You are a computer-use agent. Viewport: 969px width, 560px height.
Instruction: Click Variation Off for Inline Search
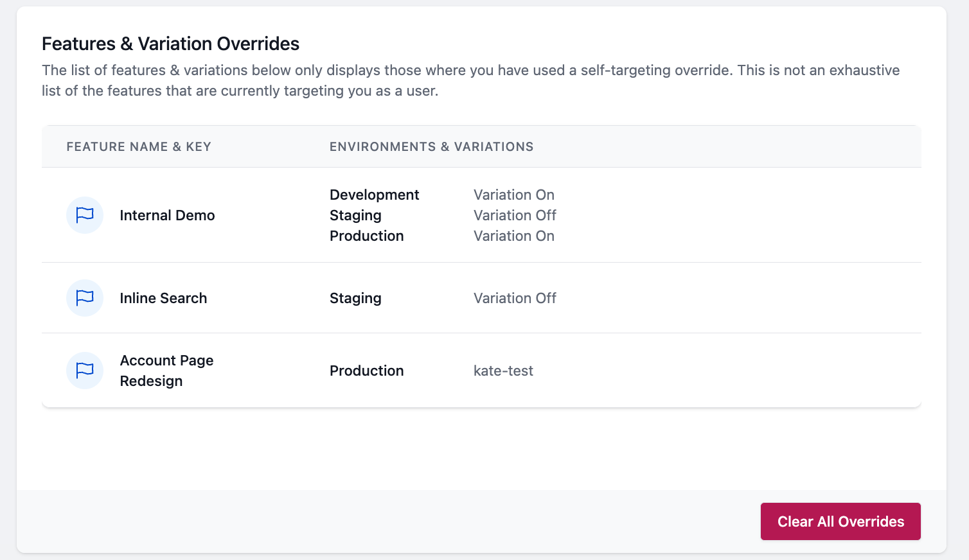tap(515, 298)
